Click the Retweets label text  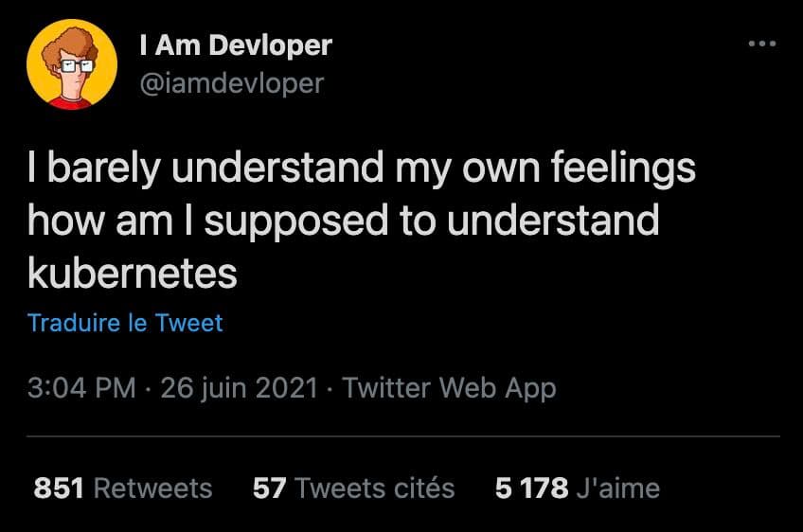point(153,488)
